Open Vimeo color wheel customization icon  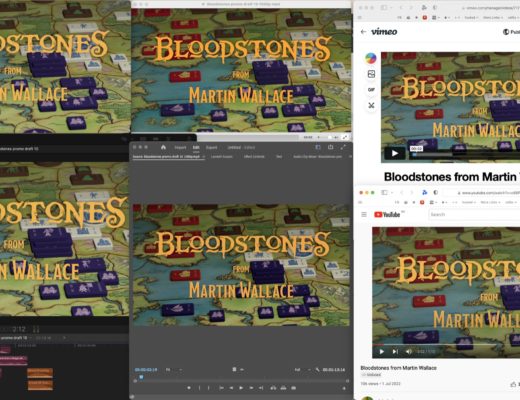click(371, 58)
